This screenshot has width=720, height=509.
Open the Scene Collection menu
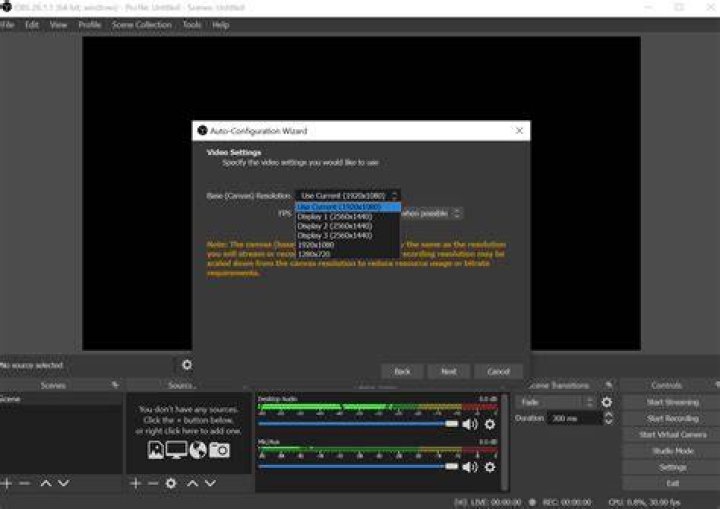pyautogui.click(x=142, y=25)
